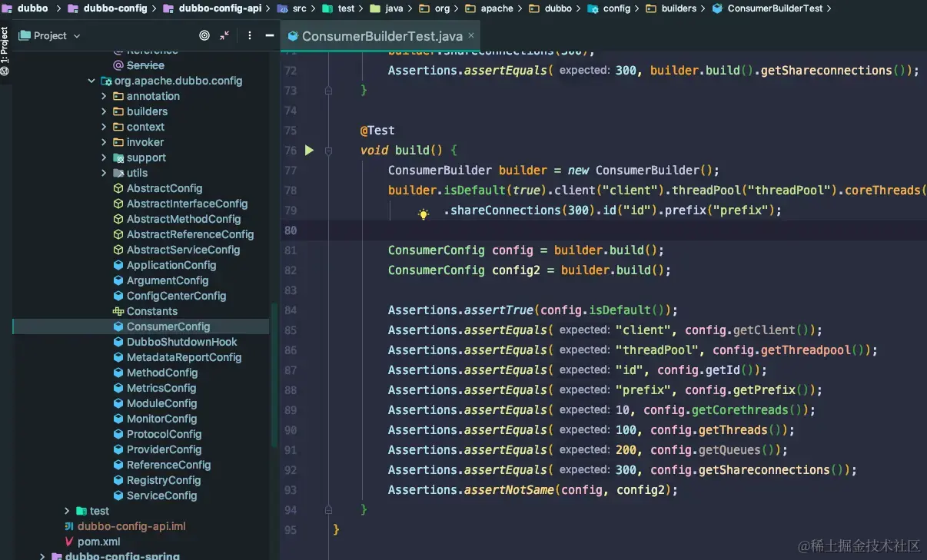This screenshot has height=560, width=927.
Task: Expand the utils folder
Action: (105, 173)
